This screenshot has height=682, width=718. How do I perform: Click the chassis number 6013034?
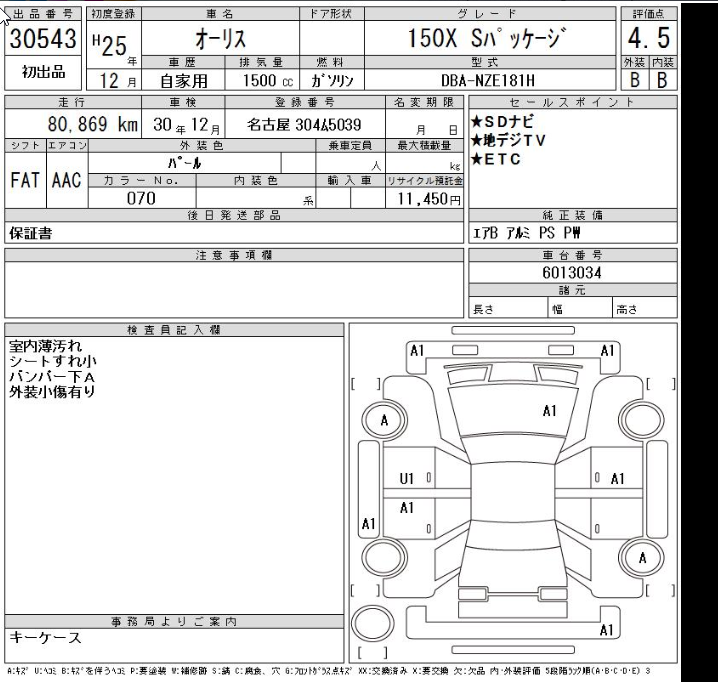(572, 272)
